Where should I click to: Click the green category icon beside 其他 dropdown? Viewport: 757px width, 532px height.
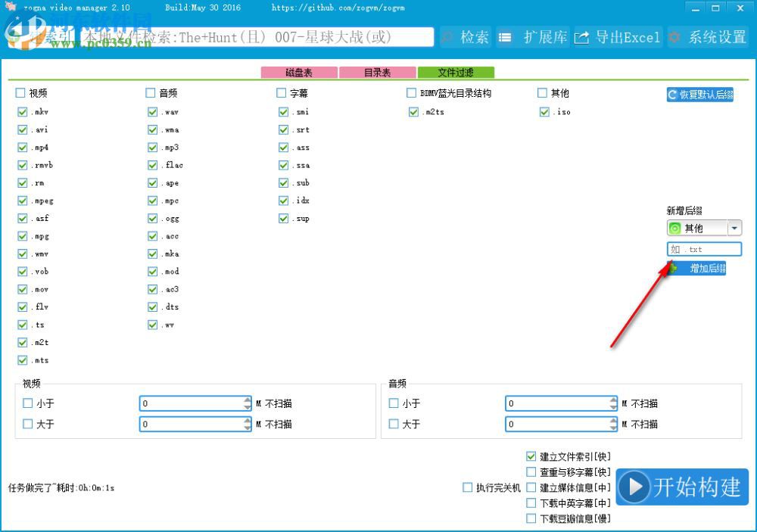675,227
